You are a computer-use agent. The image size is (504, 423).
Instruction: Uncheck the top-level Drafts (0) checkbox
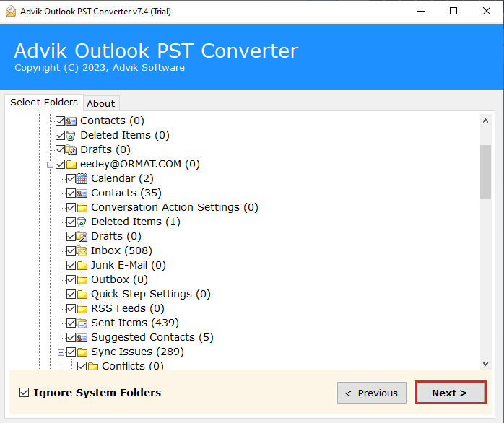tap(60, 150)
